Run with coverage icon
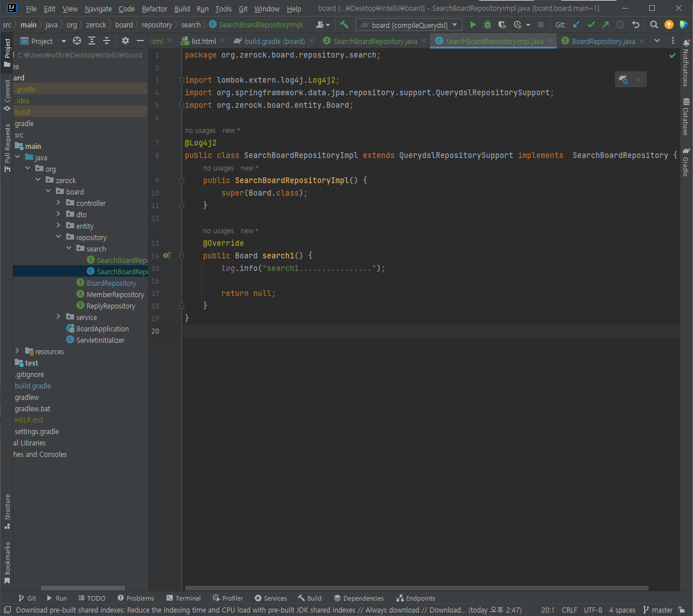The image size is (693, 616). 502,25
